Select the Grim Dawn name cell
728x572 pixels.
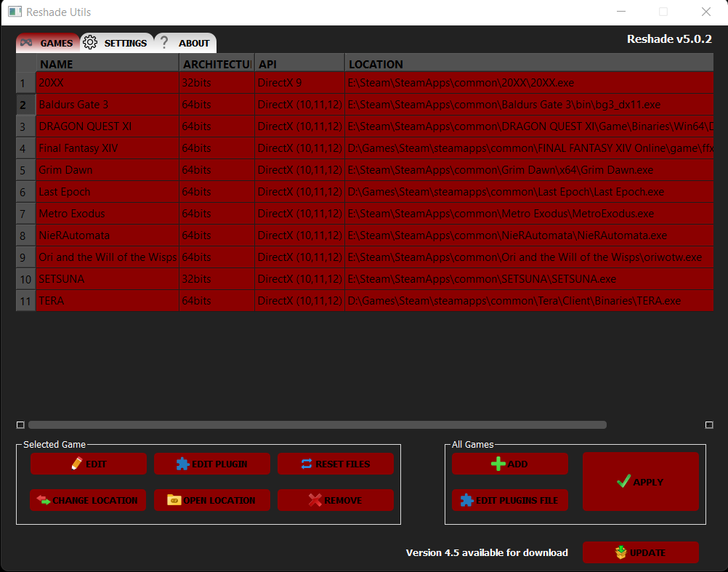coord(108,170)
